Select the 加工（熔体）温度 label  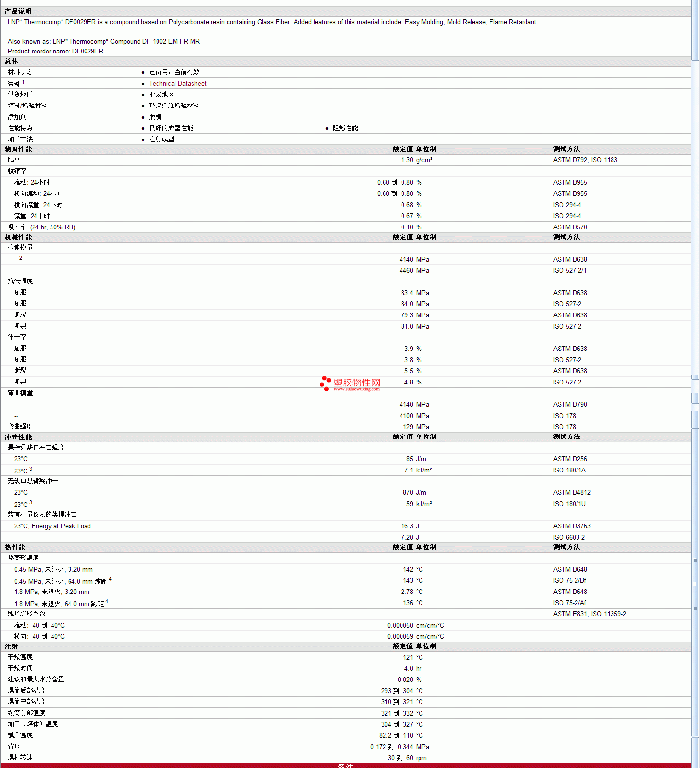pyautogui.click(x=33, y=724)
